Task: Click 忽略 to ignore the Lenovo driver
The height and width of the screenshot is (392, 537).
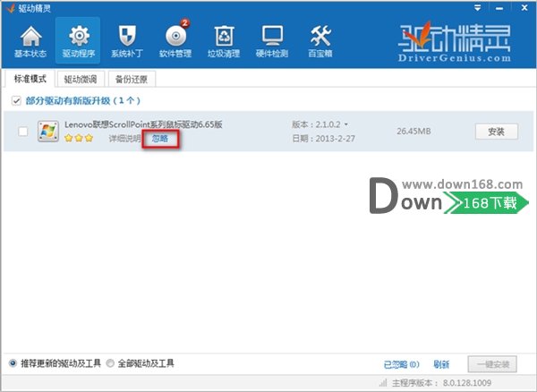Action: [160, 139]
